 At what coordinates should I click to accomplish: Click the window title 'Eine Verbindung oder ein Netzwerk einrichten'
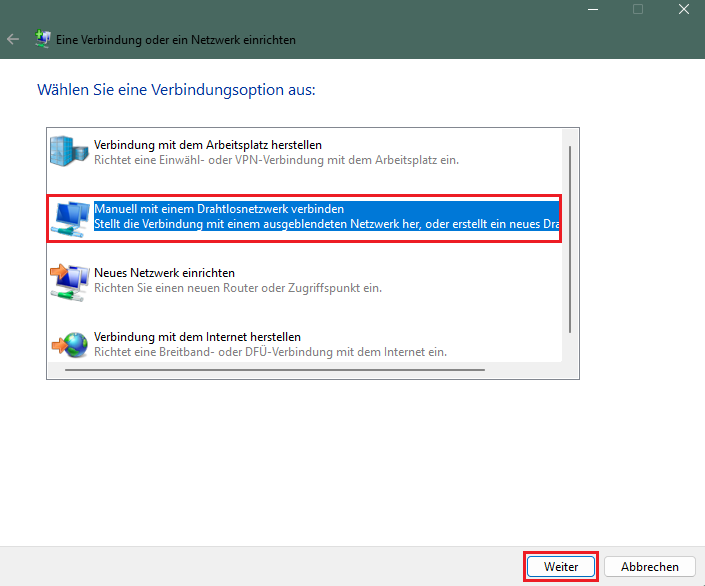[176, 40]
